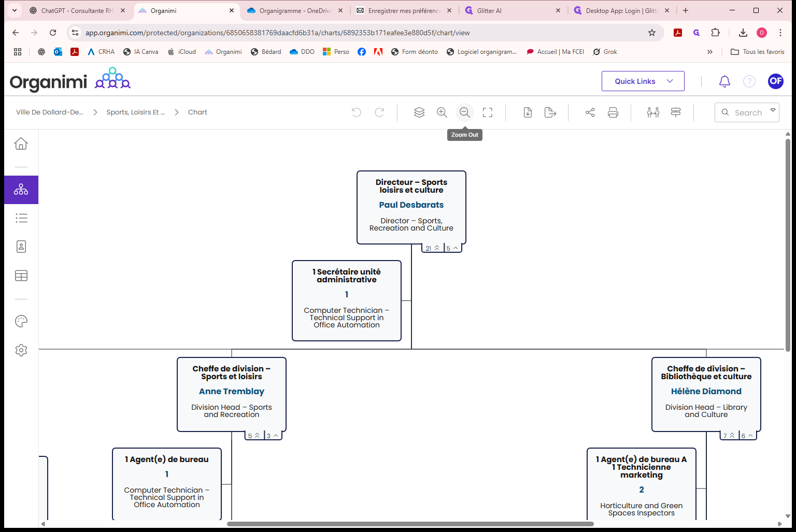Open a new browser tab

[686, 10]
